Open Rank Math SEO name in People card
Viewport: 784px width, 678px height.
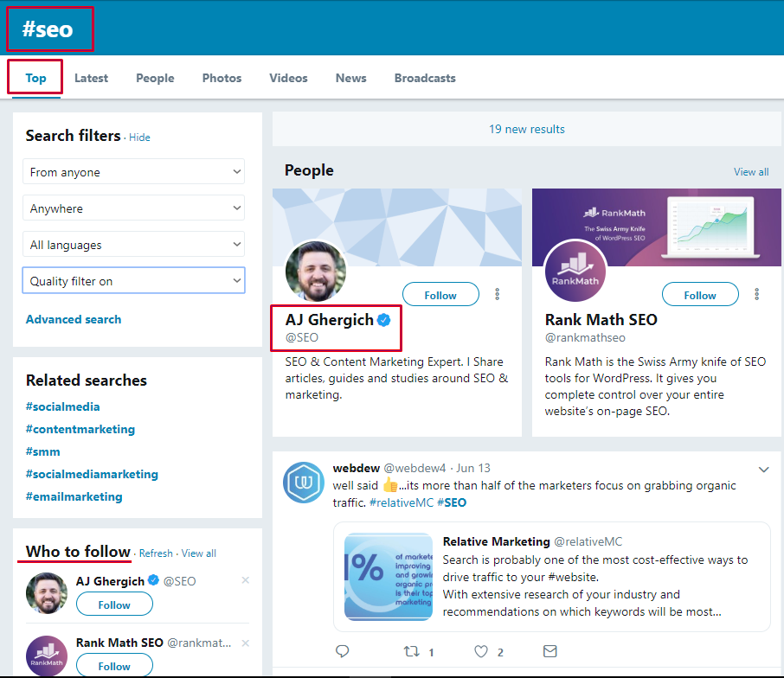click(601, 320)
